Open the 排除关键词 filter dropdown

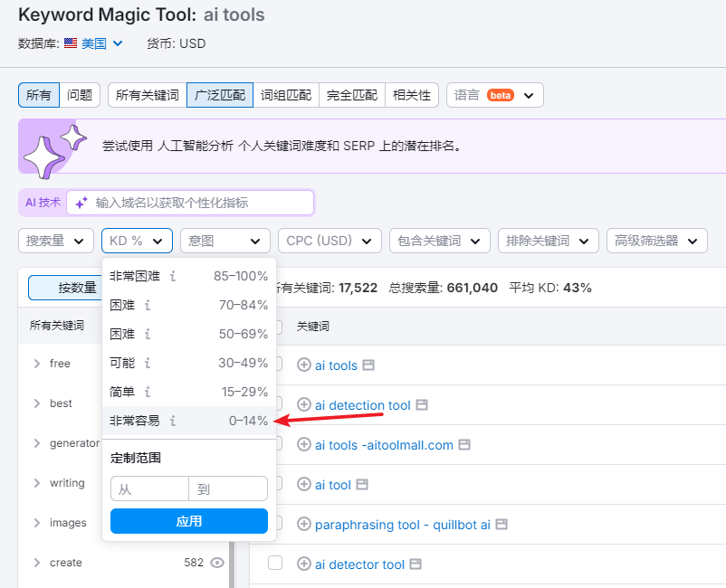pos(549,241)
